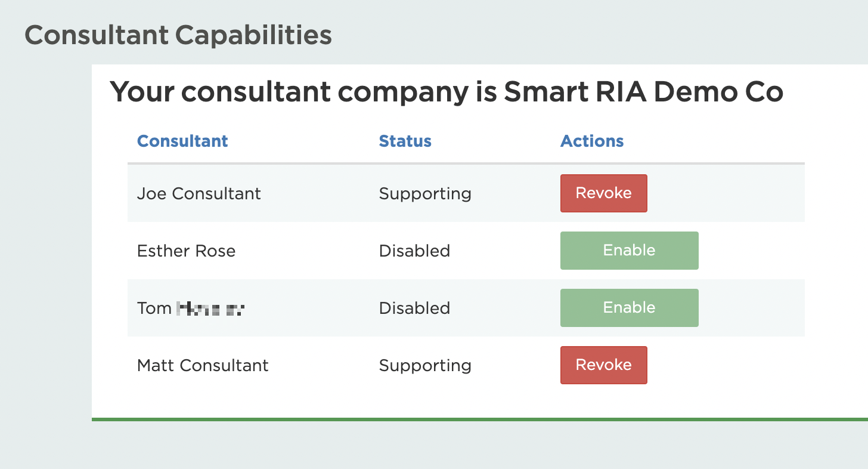Viewport: 868px width, 469px height.
Task: Click the Smart RIA Demo Co company title
Action: click(447, 91)
